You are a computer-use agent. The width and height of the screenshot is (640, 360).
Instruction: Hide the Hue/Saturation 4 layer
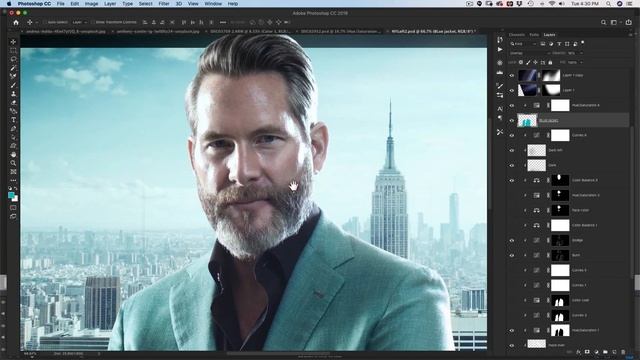[512, 105]
